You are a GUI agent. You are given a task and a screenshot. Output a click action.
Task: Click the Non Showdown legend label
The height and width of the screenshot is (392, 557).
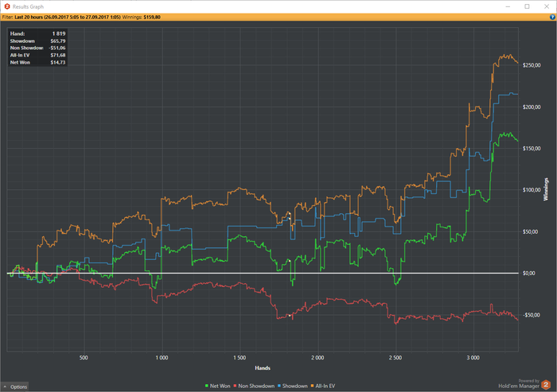(256, 386)
